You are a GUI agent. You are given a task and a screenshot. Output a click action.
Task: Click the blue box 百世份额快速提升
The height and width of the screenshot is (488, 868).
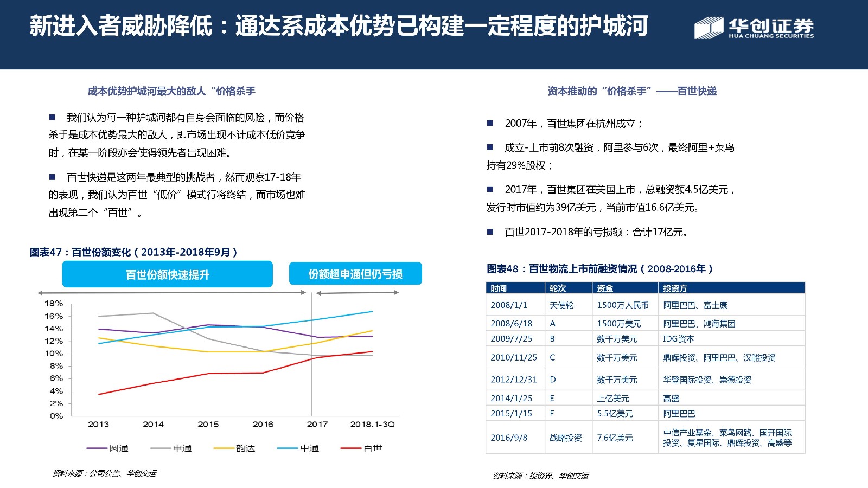click(x=167, y=274)
